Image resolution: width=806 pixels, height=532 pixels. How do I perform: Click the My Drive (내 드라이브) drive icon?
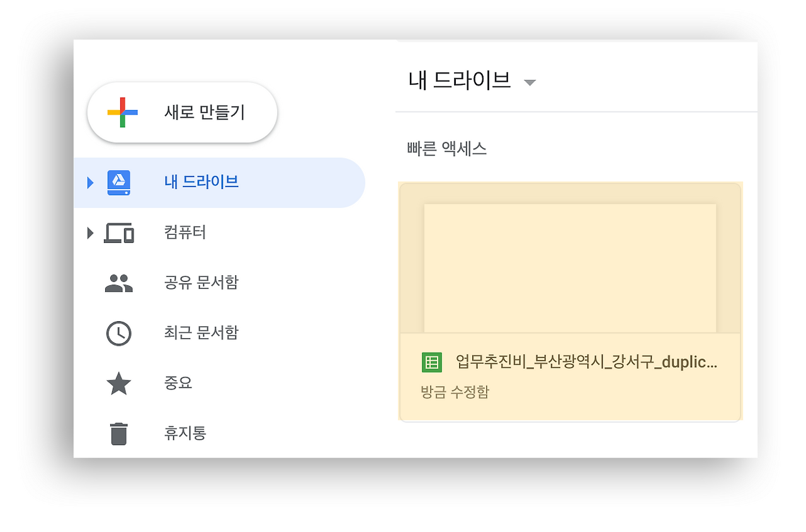pos(118,182)
